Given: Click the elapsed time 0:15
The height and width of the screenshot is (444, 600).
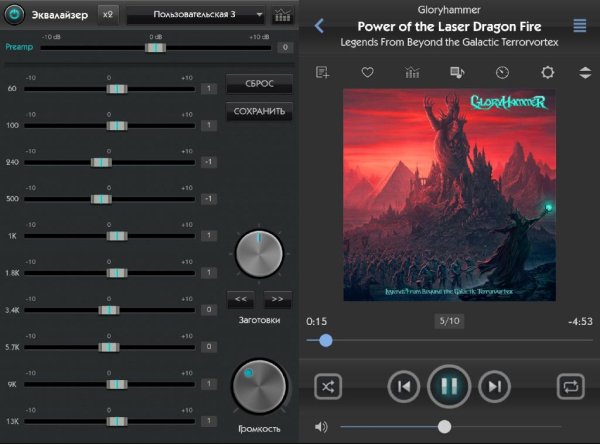Looking at the screenshot, I should 316,322.
